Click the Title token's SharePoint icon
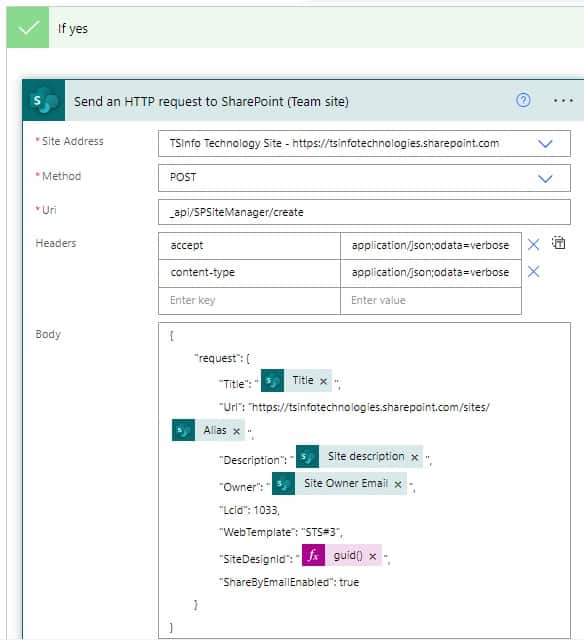Viewport: 584px width, 640px height. click(x=272, y=381)
